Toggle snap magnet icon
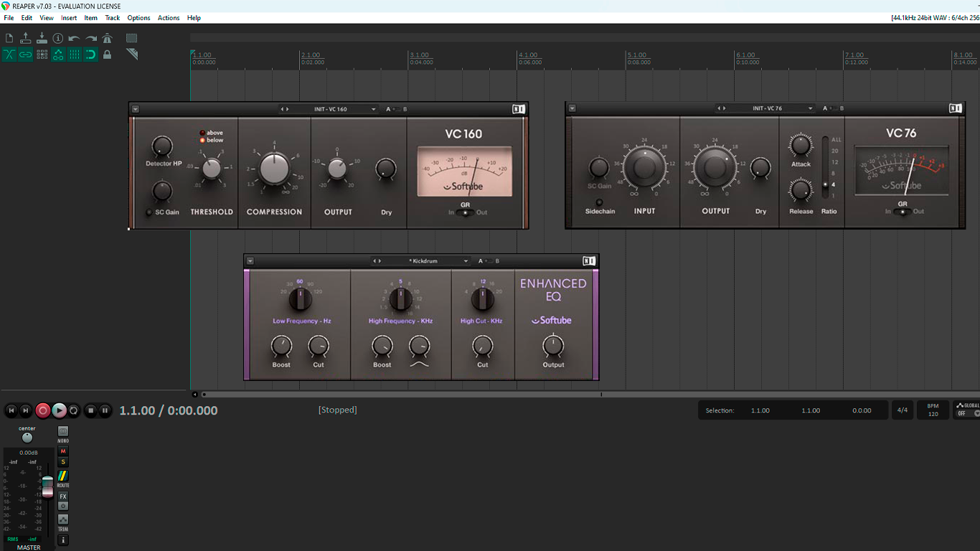 (x=91, y=55)
